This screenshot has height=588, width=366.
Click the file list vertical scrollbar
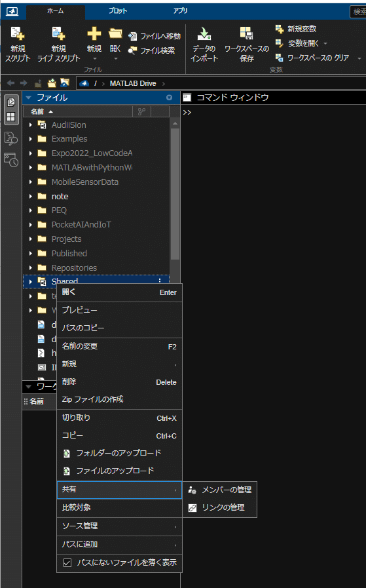(175, 194)
